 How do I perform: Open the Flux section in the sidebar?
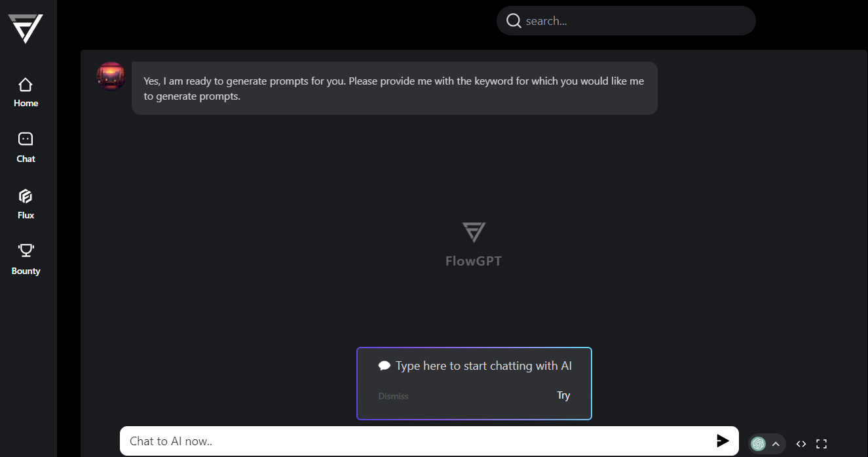coord(26,204)
